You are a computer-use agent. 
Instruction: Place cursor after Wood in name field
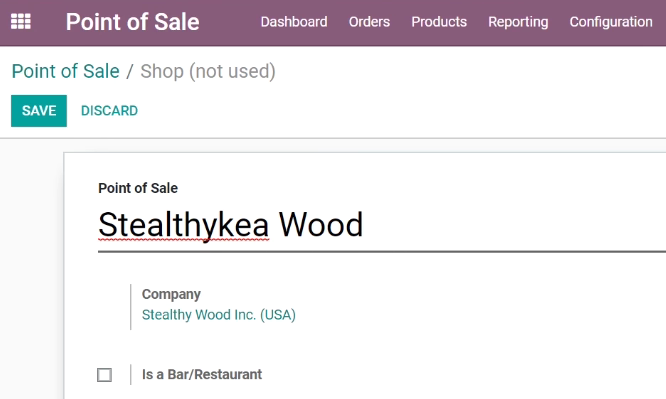coord(364,225)
